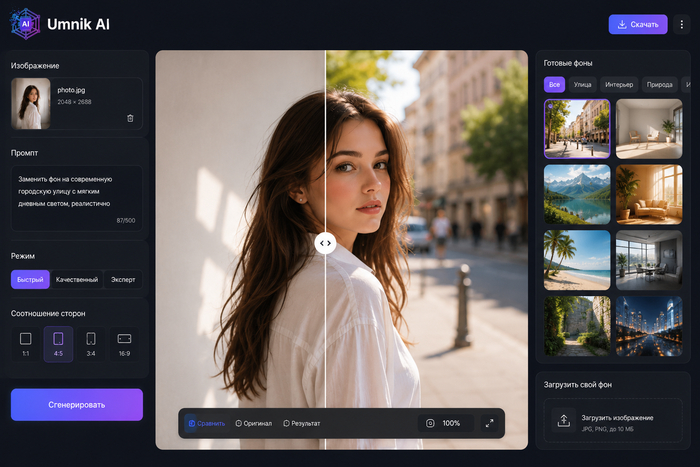Click the Umnik AI logo icon
The height and width of the screenshot is (467, 700).
pyautogui.click(x=25, y=24)
